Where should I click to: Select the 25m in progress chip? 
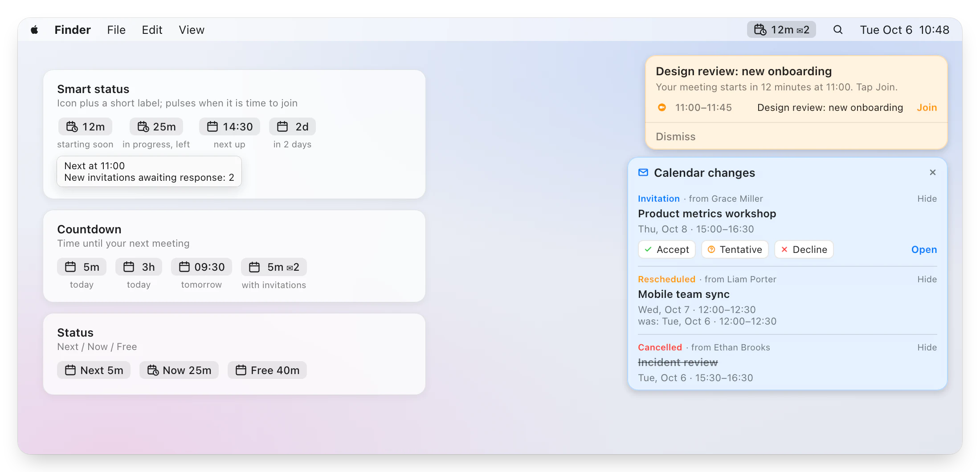[156, 127]
